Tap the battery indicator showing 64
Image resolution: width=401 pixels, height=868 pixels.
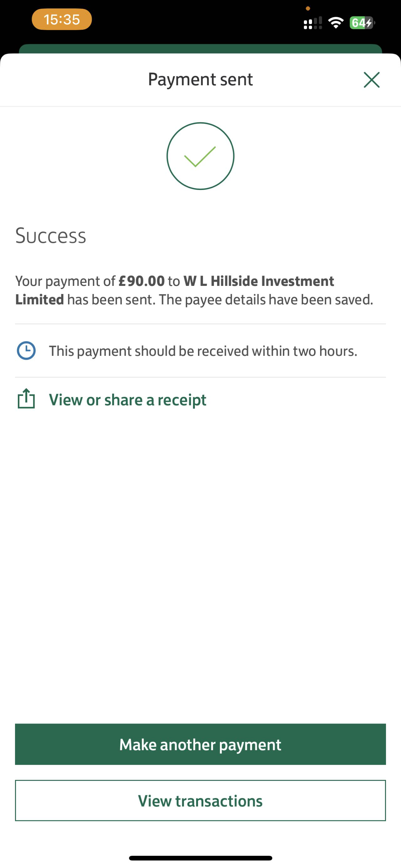pyautogui.click(x=362, y=23)
